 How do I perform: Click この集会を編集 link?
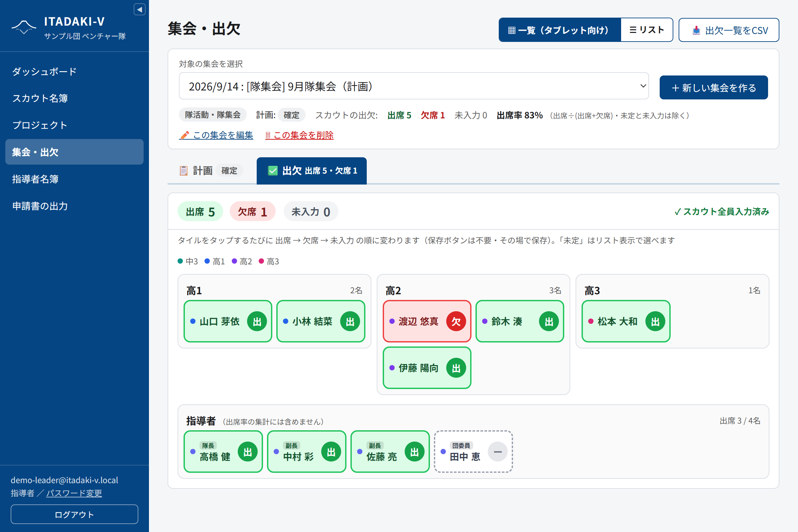[216, 135]
